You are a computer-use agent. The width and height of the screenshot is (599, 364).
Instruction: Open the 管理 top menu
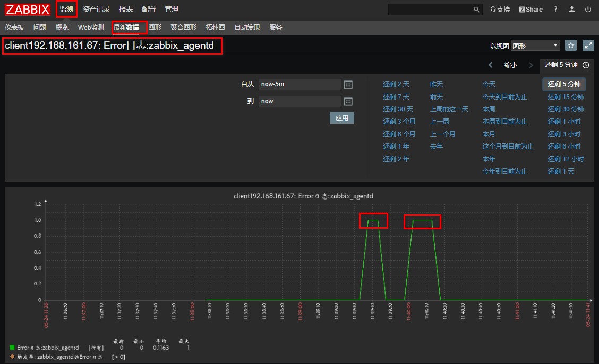(x=172, y=9)
